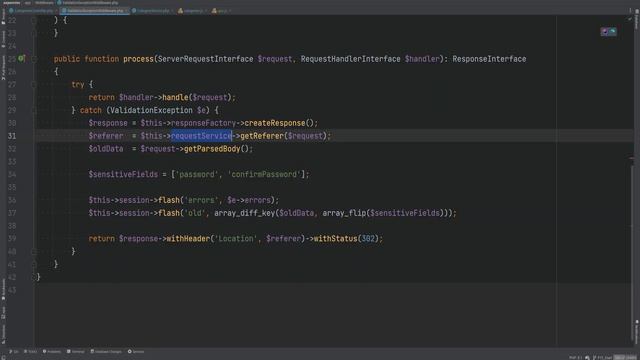The width and height of the screenshot is (640, 360).
Task: Open the Terminal tool window in the bottom bar
Action: 76,351
